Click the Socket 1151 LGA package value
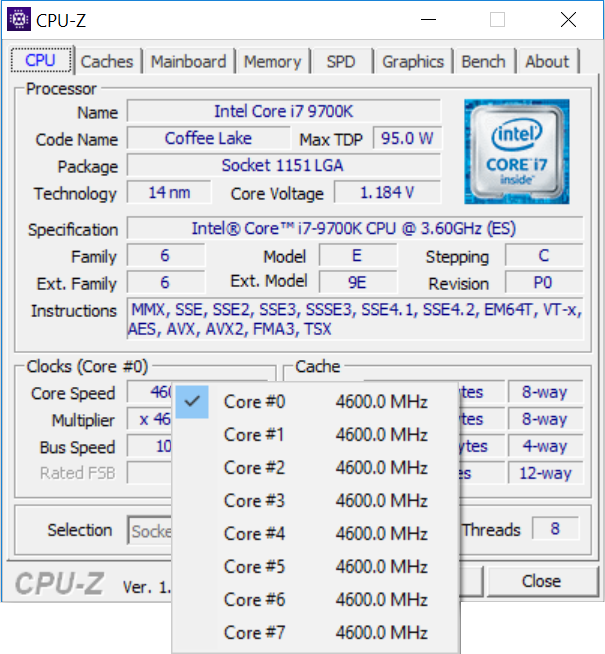 pyautogui.click(x=284, y=165)
